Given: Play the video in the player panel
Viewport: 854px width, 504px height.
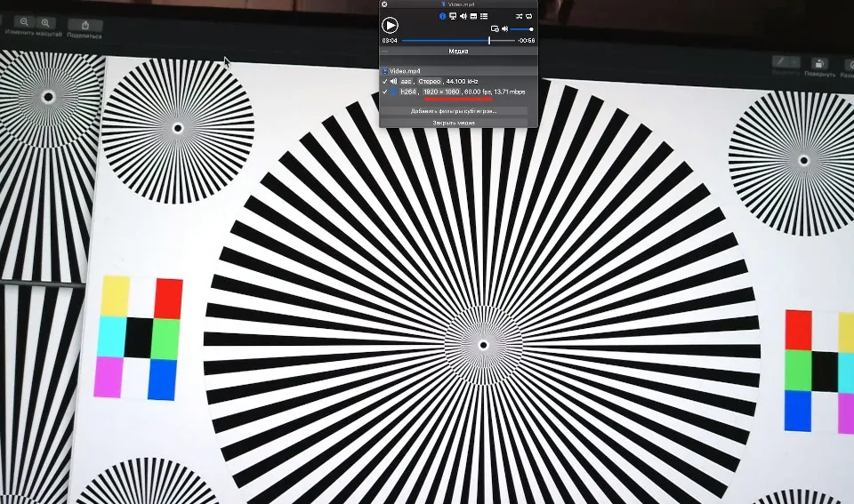Looking at the screenshot, I should [390, 25].
